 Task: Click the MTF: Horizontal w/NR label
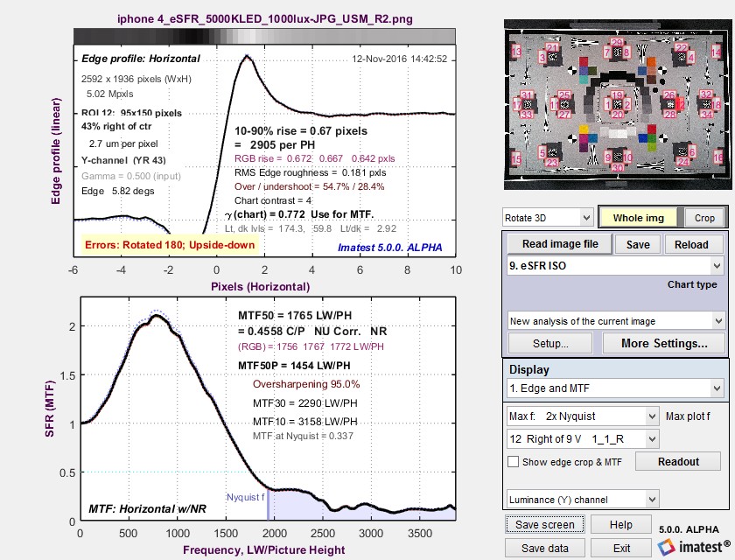pos(148,509)
